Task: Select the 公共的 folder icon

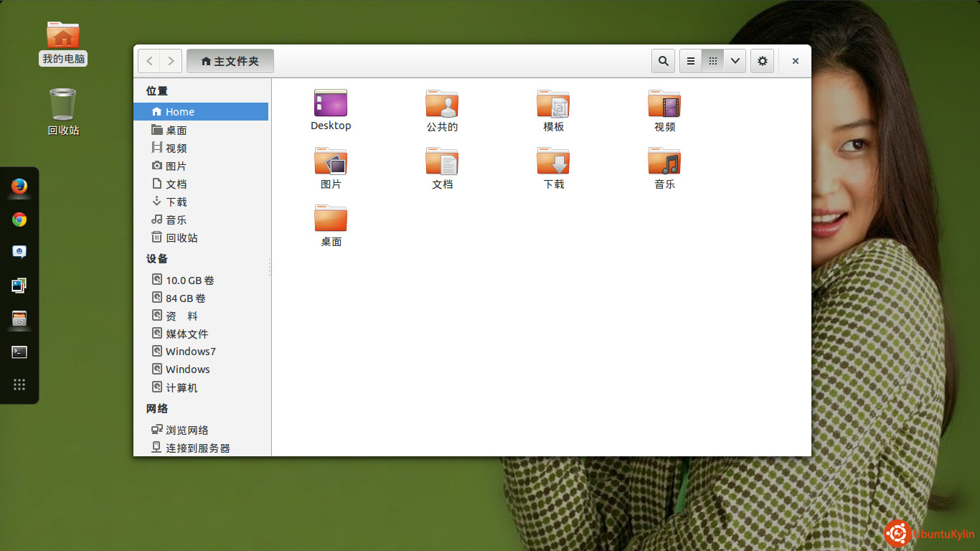Action: click(x=442, y=110)
